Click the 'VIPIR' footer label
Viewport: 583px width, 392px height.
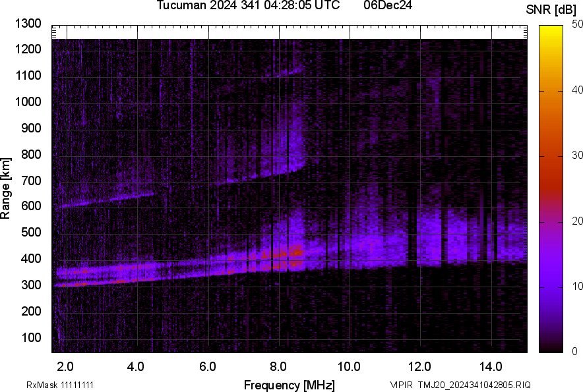[x=401, y=385]
